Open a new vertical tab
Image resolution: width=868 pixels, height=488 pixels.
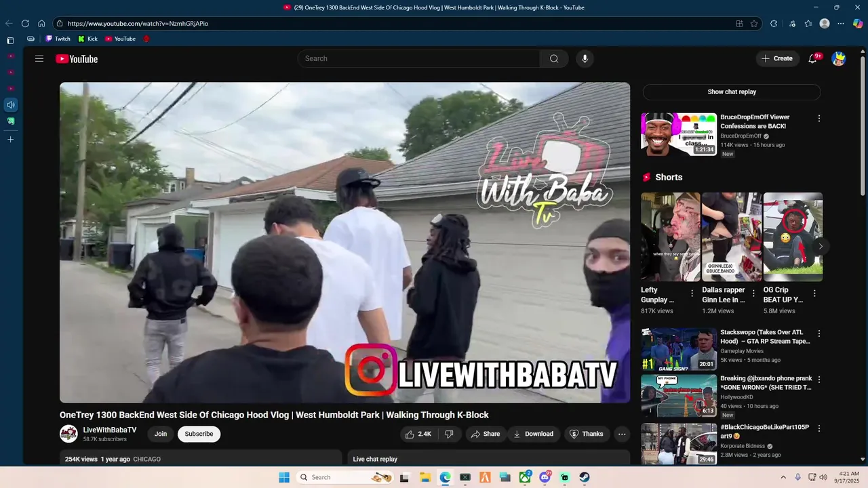[10, 139]
